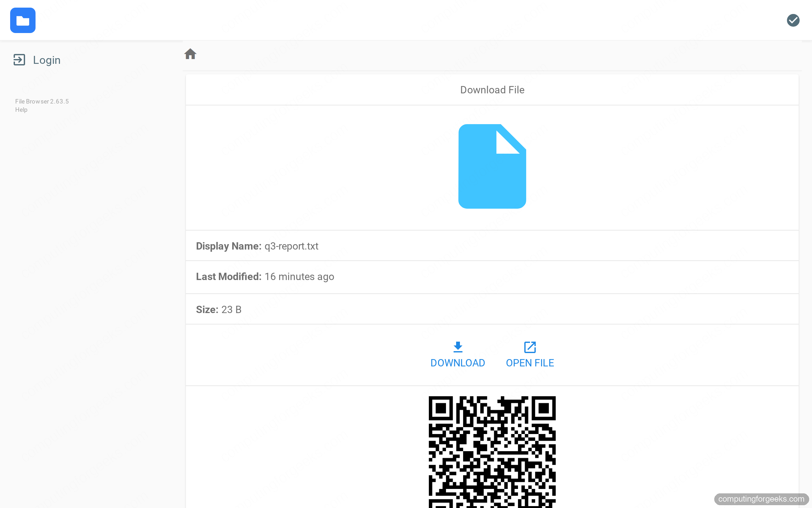
Task: Click the Open File external-link icon
Action: click(x=530, y=347)
